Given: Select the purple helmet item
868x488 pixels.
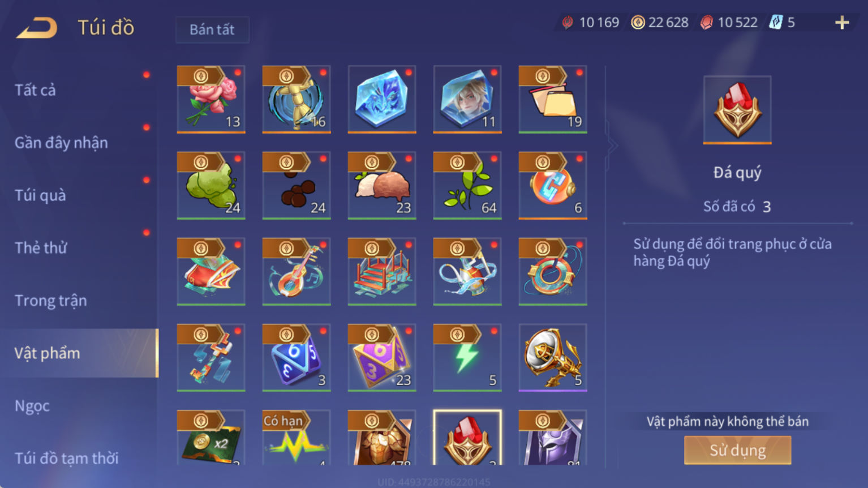Looking at the screenshot, I should point(553,438).
